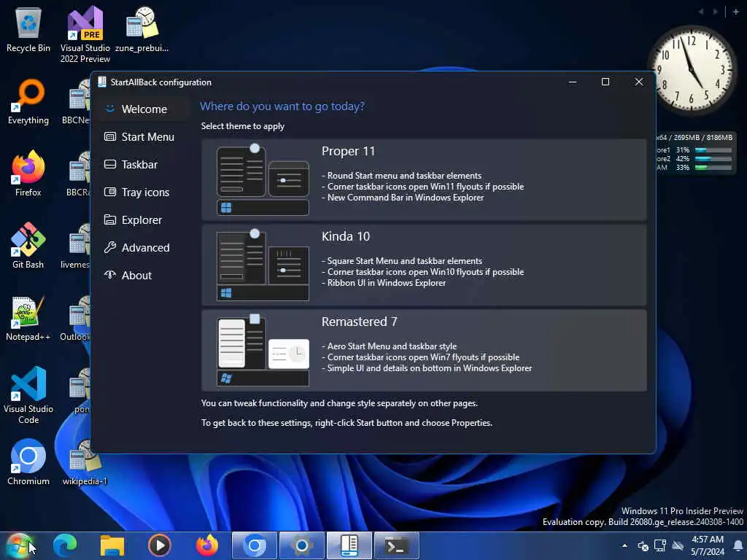
Task: Click the Welcome smiley icon
Action: 110,109
